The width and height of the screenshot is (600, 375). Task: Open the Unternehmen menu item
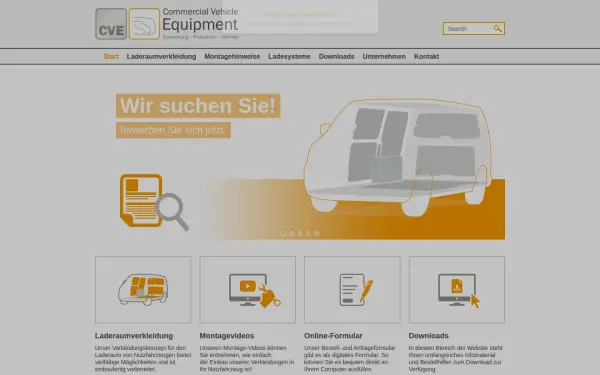tap(384, 57)
